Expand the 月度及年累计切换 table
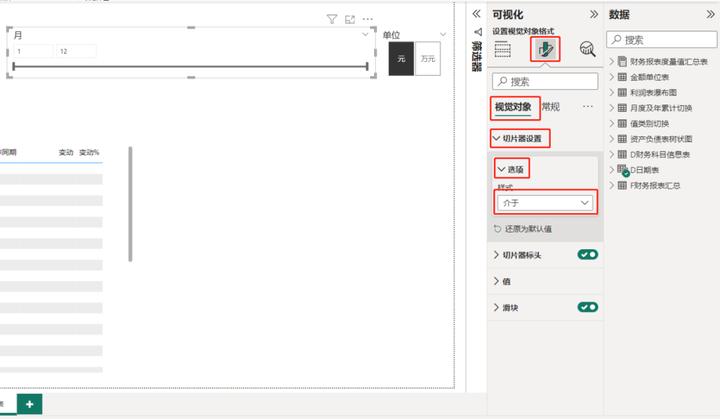This screenshot has height=419, width=720. pyautogui.click(x=612, y=108)
